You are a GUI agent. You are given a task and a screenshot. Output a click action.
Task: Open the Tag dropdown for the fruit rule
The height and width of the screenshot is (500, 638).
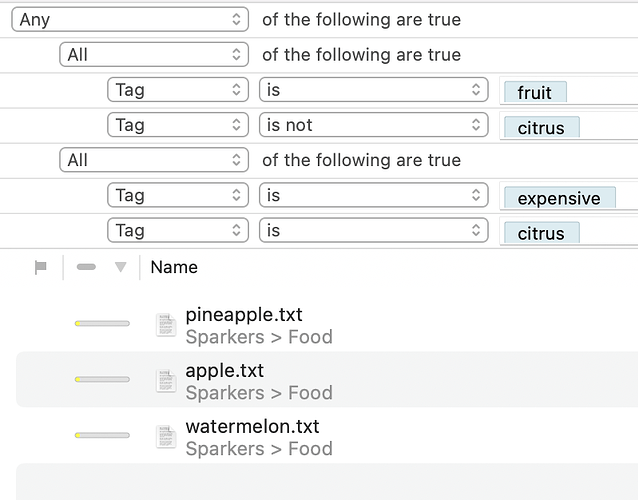click(x=178, y=90)
